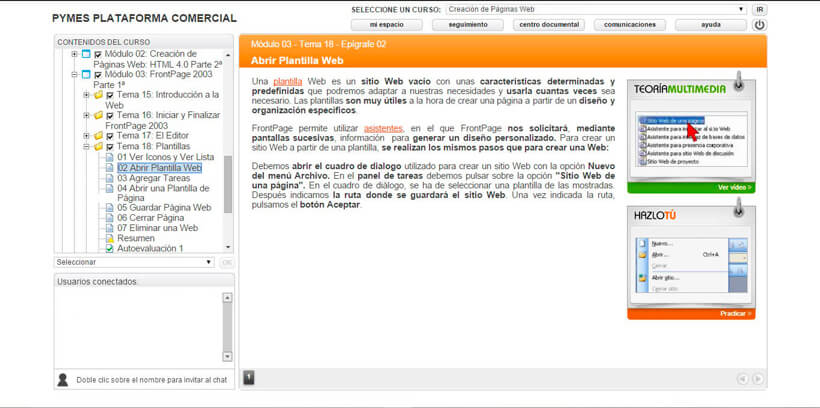
Task: Open 05 Guardar Página Web lesson
Action: click(164, 208)
